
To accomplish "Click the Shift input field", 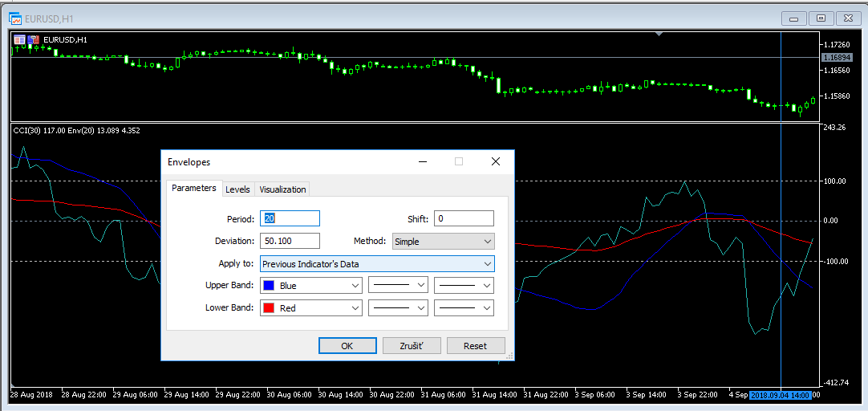I will click(464, 218).
